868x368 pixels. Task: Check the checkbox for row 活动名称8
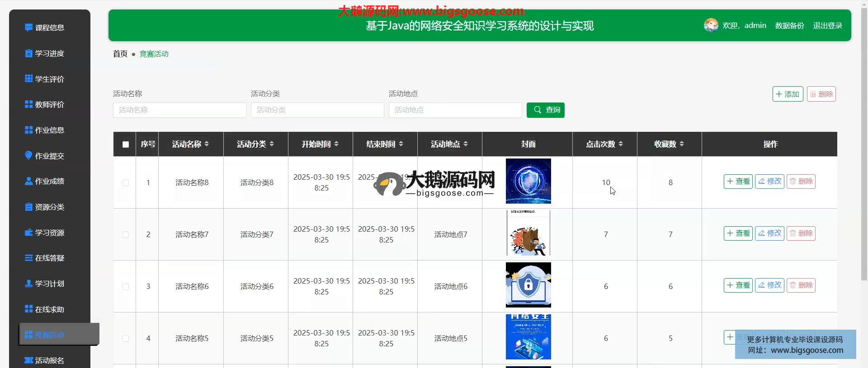click(x=126, y=183)
